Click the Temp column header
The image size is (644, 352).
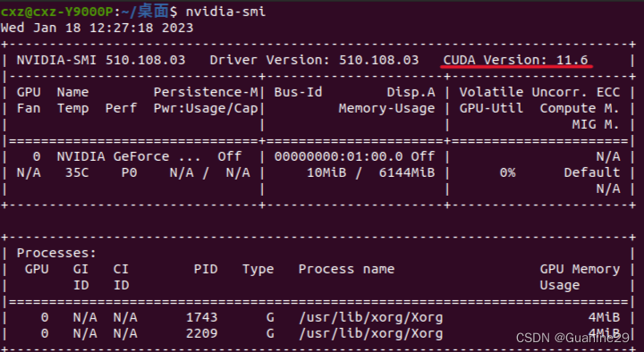click(72, 108)
